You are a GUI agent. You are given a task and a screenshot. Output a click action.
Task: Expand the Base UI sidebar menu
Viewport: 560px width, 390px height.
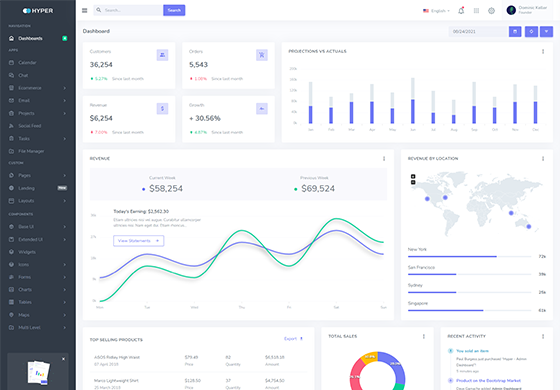click(38, 226)
